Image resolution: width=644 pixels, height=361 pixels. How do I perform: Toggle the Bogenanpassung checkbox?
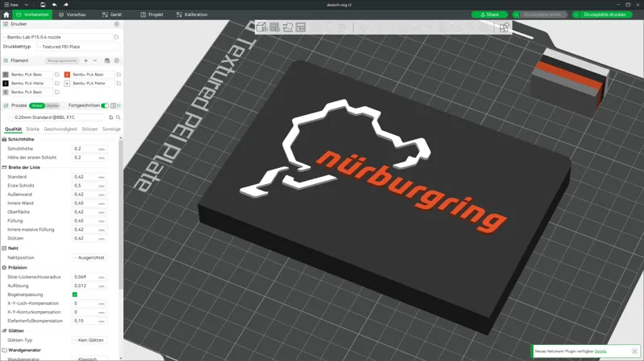click(x=75, y=294)
